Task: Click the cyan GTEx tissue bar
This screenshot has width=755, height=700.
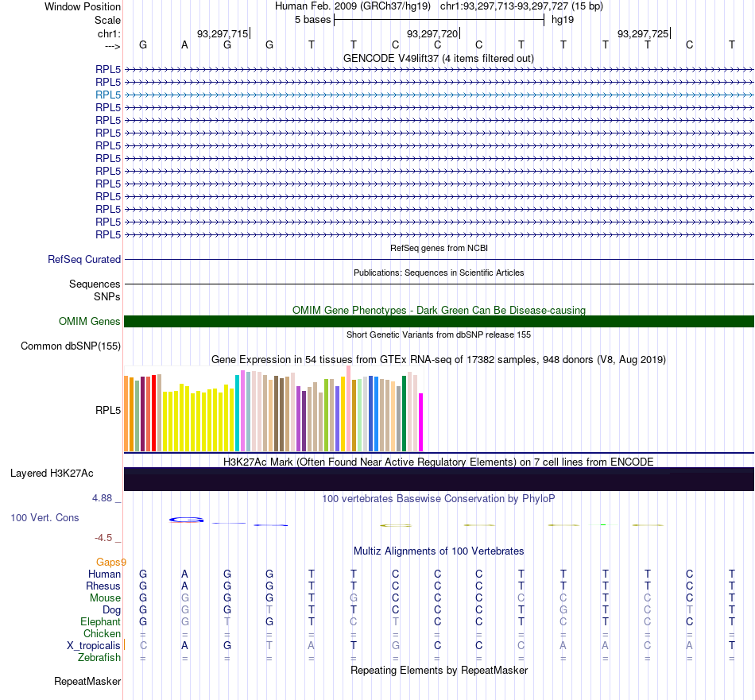Action: [238, 413]
